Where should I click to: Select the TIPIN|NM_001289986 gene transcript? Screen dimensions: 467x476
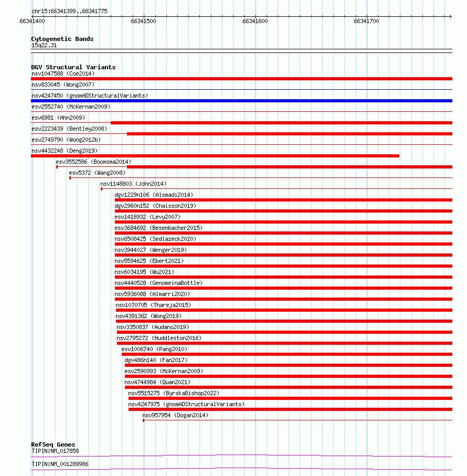(60, 464)
